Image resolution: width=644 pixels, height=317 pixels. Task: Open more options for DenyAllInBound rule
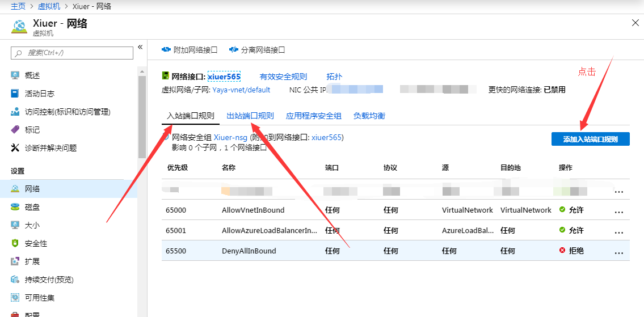click(618, 253)
